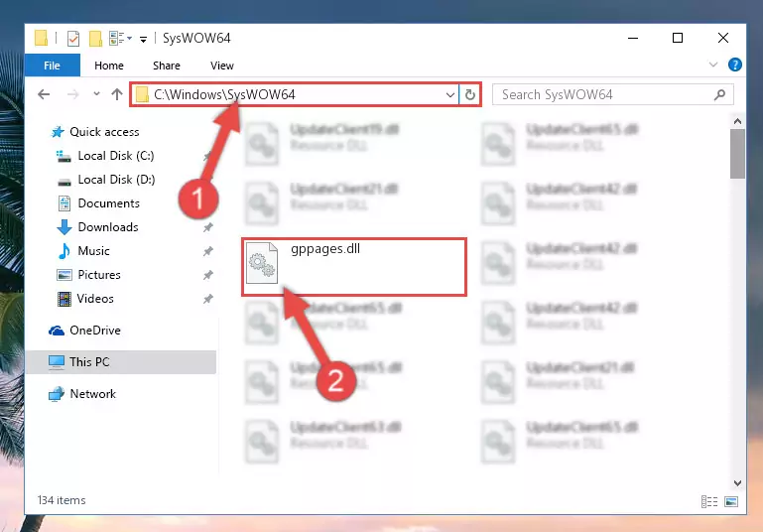Open recent locations dropdown arrow
The image size is (763, 532).
pos(96,94)
